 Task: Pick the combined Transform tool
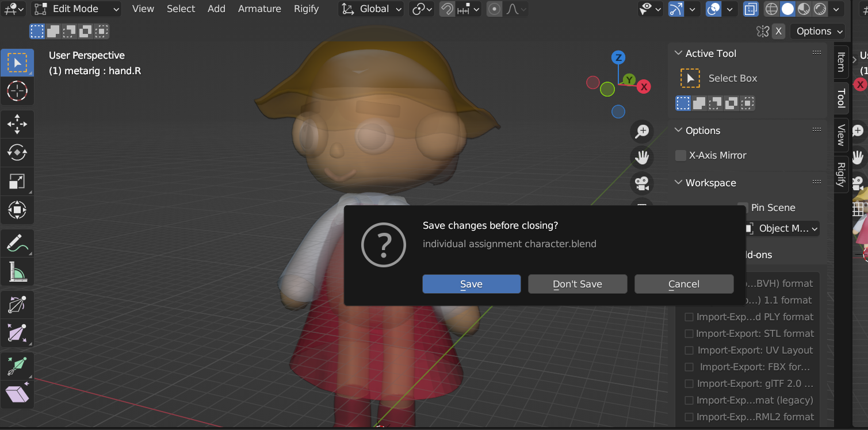(x=17, y=210)
